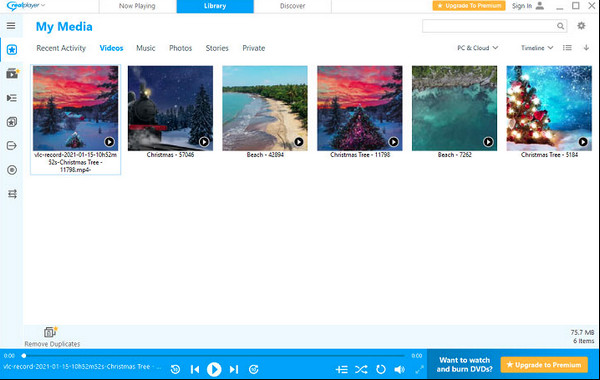Image resolution: width=600 pixels, height=380 pixels.
Task: Click the magnifier search icon
Action: (x=560, y=26)
